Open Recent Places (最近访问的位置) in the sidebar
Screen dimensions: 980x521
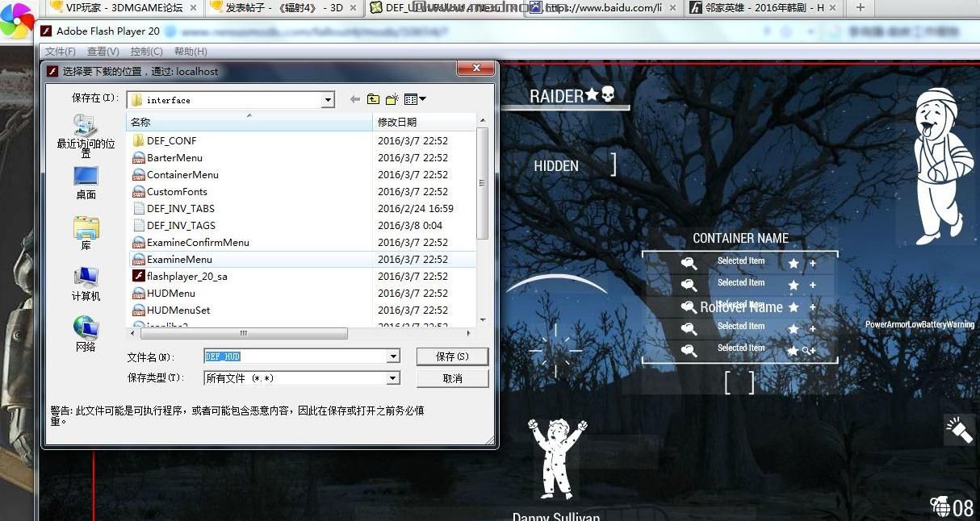coord(86,135)
